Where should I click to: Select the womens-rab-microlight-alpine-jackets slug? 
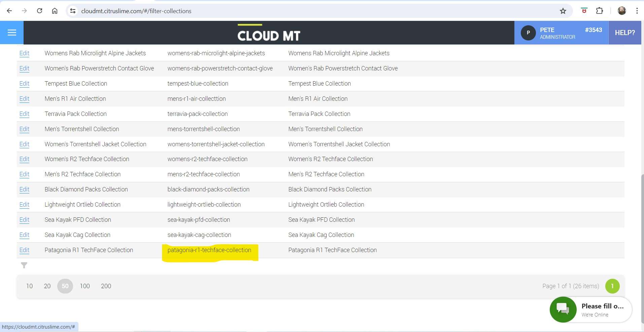click(216, 53)
